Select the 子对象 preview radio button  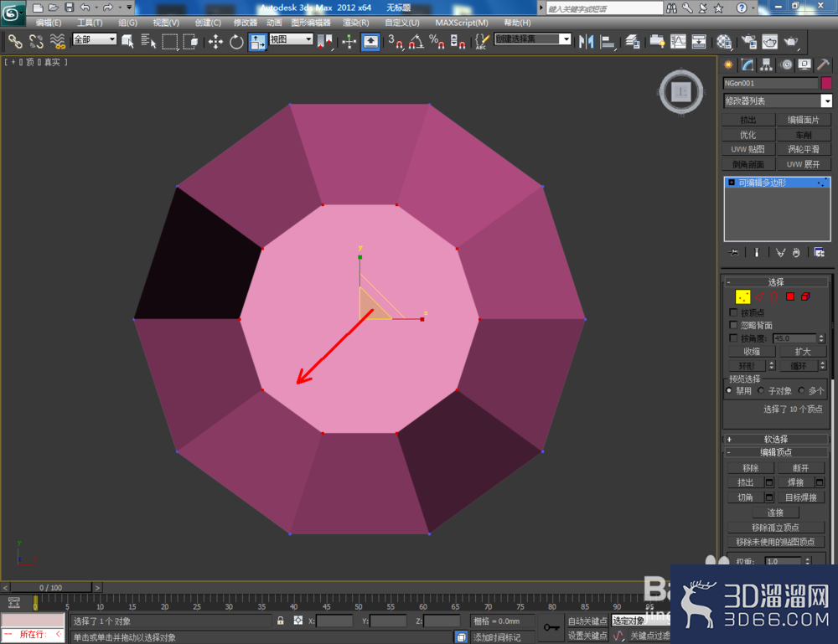tap(761, 390)
